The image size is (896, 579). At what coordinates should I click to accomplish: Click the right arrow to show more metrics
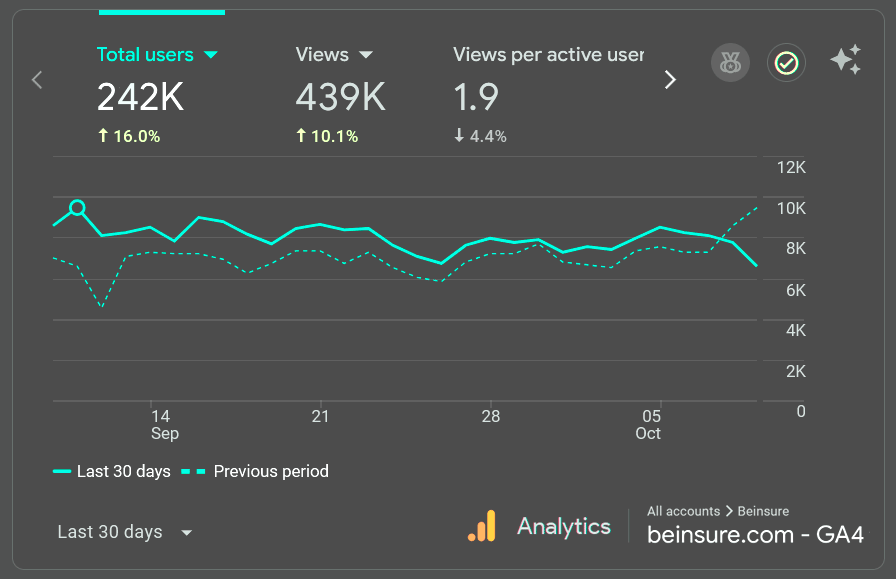(x=670, y=79)
